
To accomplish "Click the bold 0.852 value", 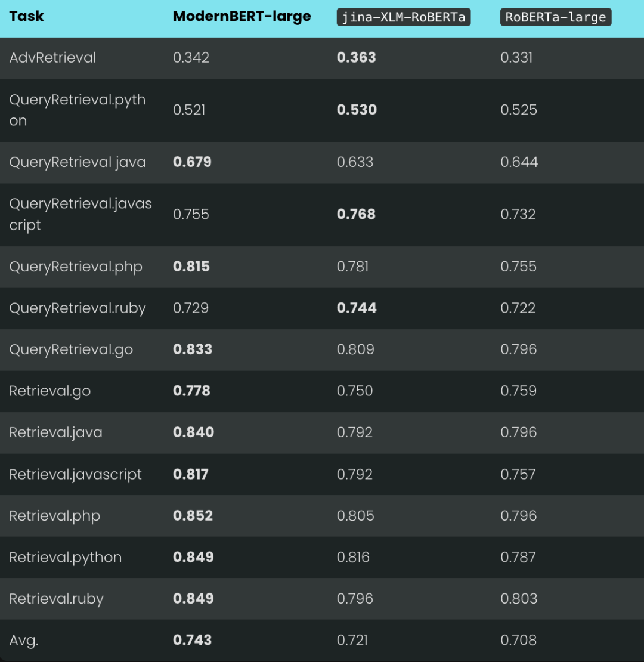I will pyautogui.click(x=193, y=516).
